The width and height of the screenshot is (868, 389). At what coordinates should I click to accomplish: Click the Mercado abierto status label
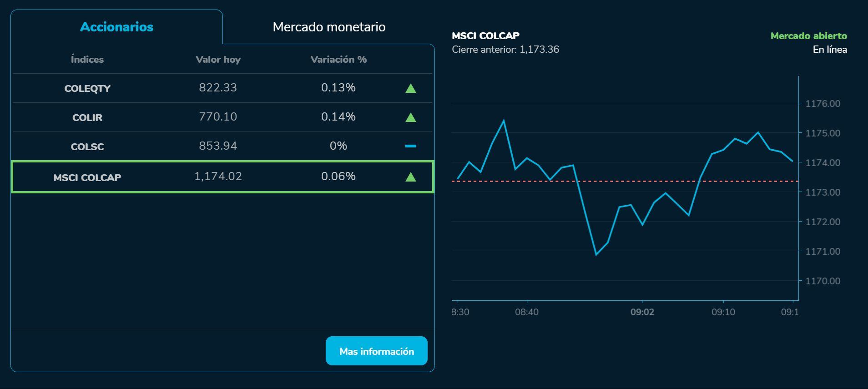pos(808,36)
